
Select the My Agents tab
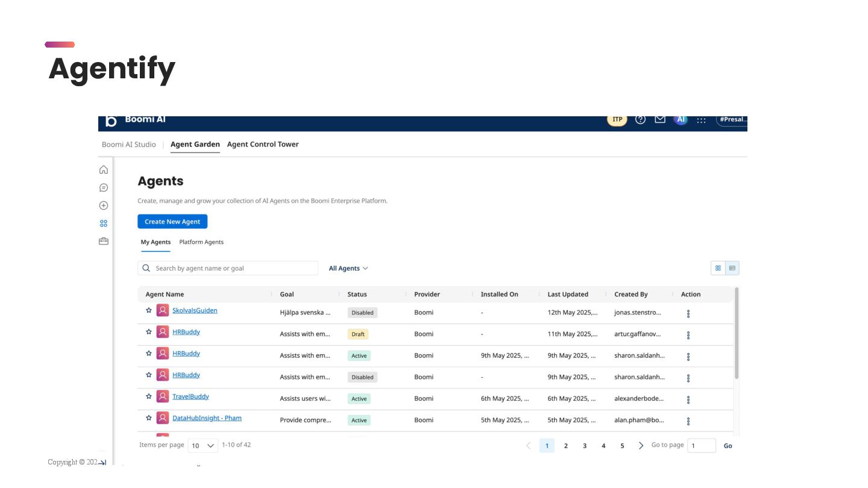click(156, 242)
